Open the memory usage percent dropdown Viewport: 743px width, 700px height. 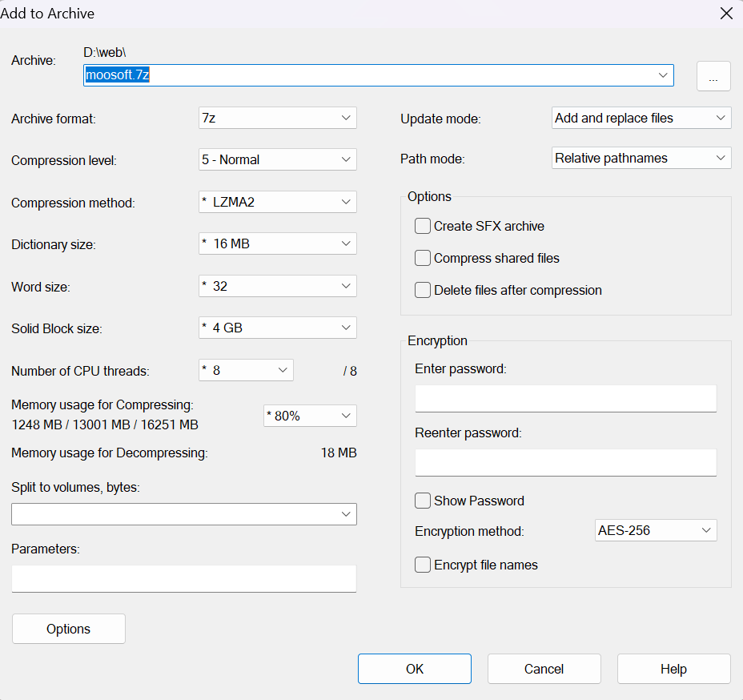(x=310, y=416)
